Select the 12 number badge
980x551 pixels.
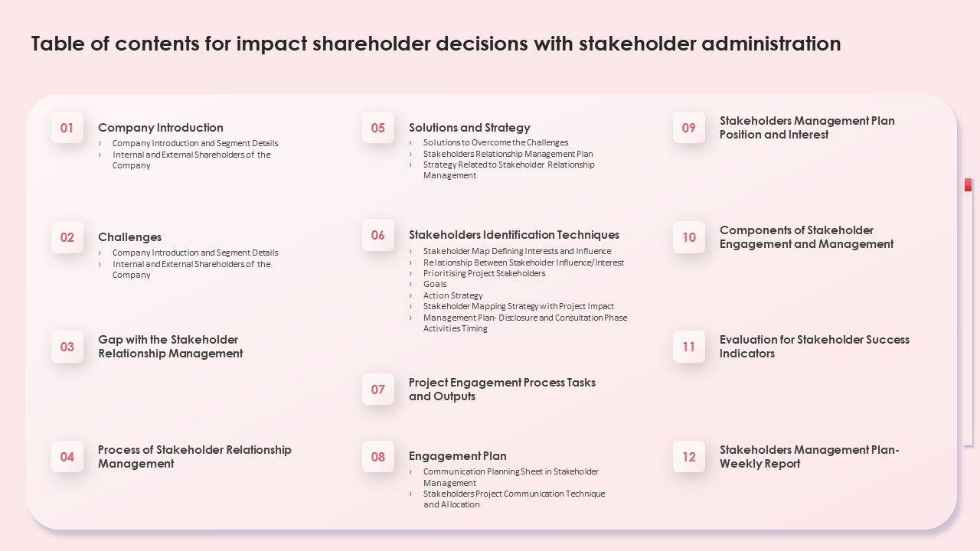pos(689,457)
